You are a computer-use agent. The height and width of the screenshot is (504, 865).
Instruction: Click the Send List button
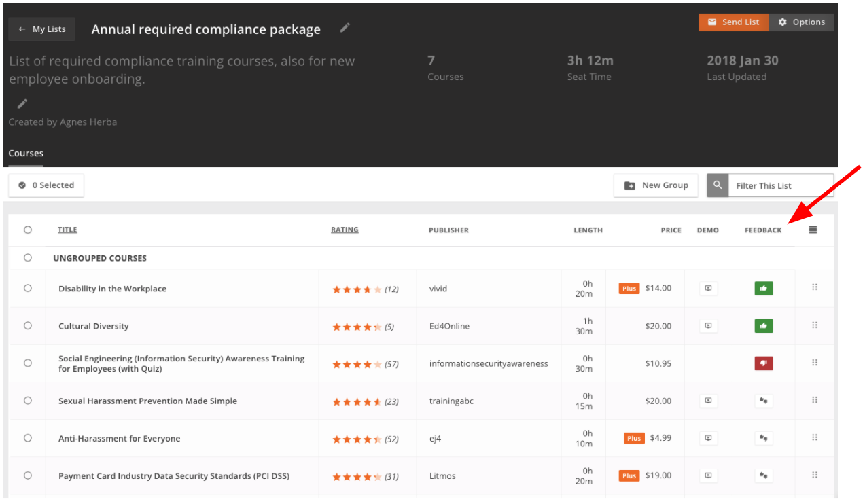point(733,22)
